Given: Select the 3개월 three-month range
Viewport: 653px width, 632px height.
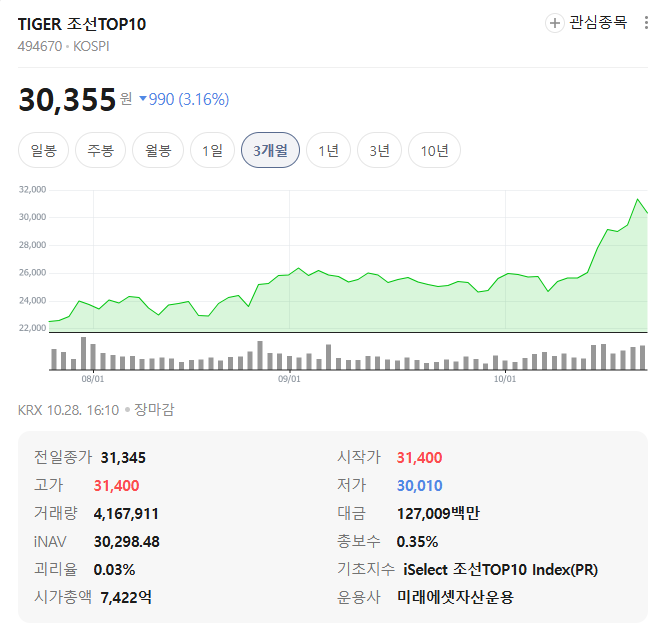Looking at the screenshot, I should point(270,150).
